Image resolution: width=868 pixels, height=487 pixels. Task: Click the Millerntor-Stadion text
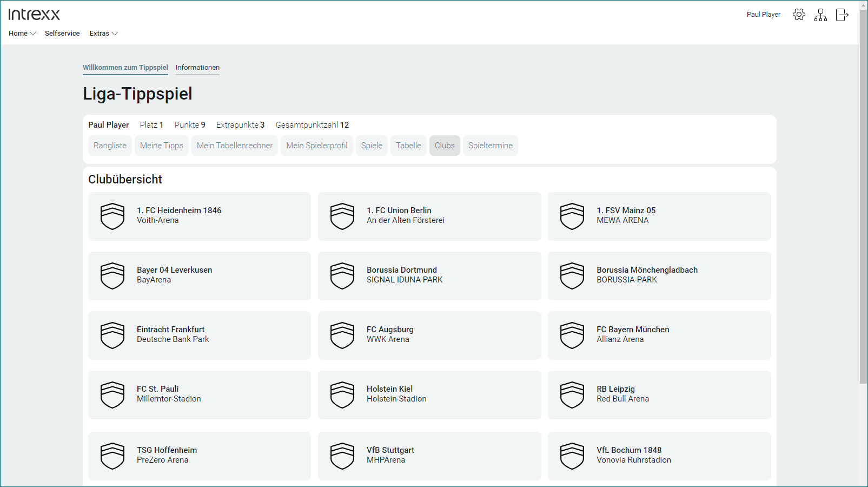[x=169, y=399]
